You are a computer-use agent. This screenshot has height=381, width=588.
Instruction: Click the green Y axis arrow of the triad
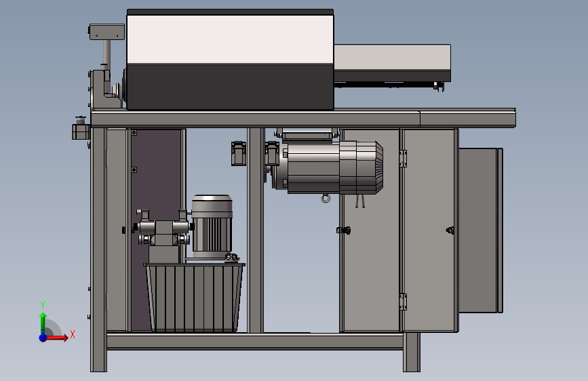tap(43, 323)
